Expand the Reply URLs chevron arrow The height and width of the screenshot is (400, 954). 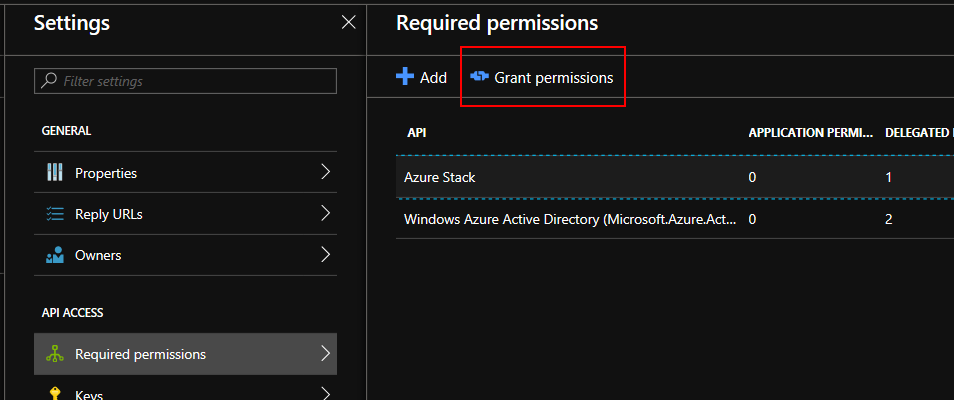tap(325, 213)
